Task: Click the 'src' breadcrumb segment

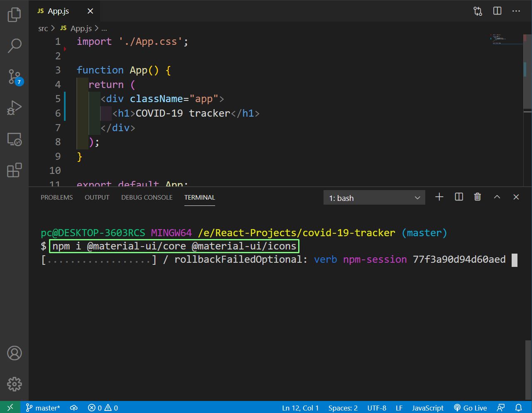Action: [x=43, y=29]
